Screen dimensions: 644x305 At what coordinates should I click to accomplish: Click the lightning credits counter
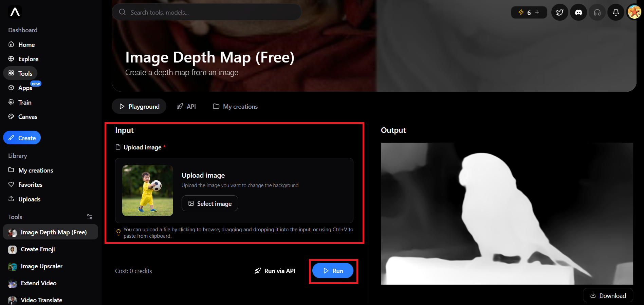529,13
